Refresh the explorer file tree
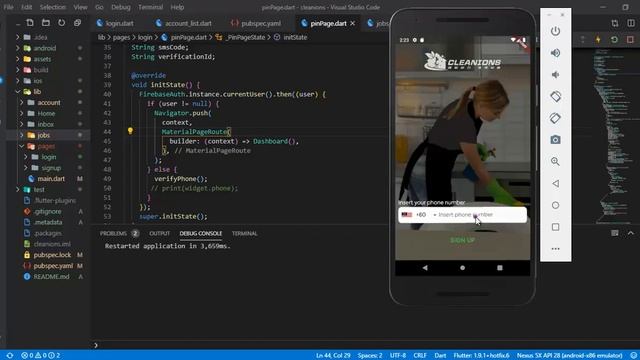This screenshot has height=360, width=640. click(x=61, y=23)
